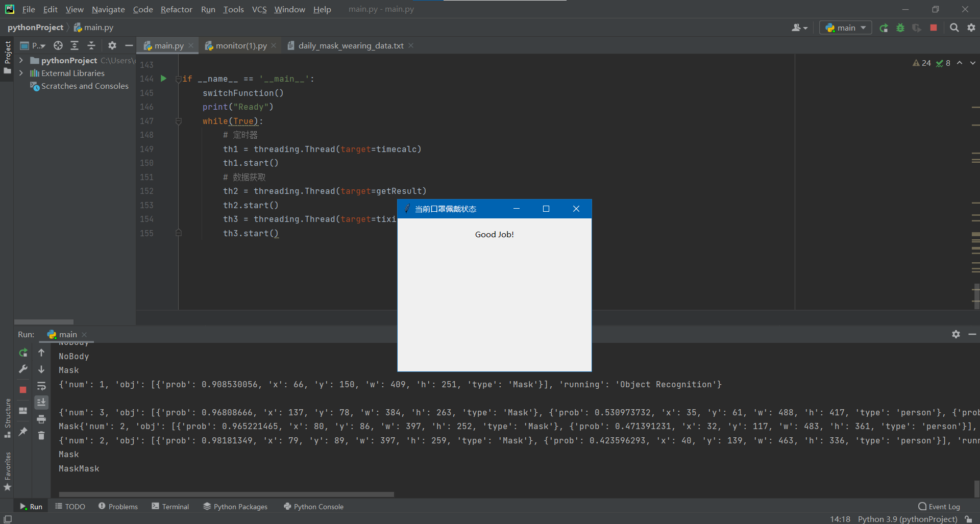Toggle the Favorites side tool window
This screenshot has height=524, width=980.
click(7, 471)
